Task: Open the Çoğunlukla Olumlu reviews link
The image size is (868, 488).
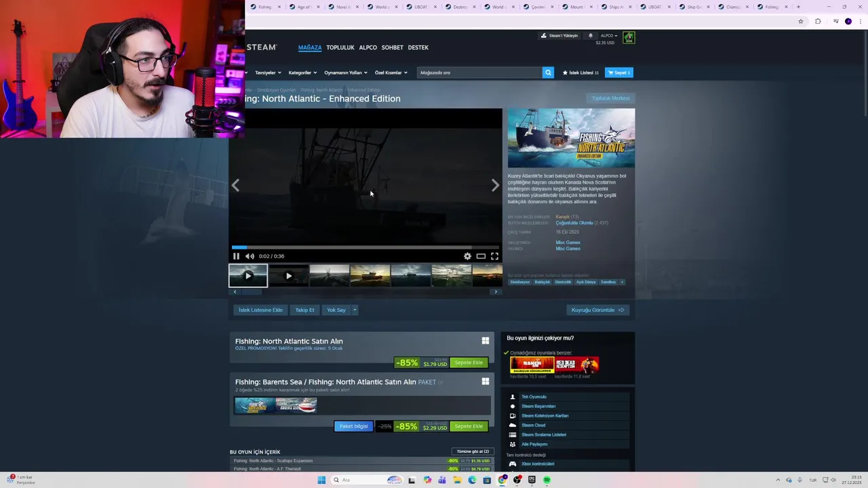Action: tap(574, 223)
